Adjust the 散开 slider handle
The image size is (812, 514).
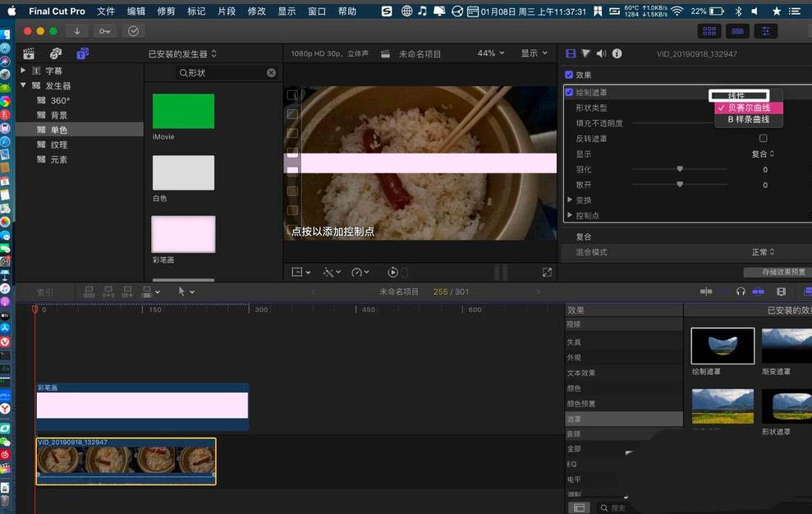tap(680, 185)
